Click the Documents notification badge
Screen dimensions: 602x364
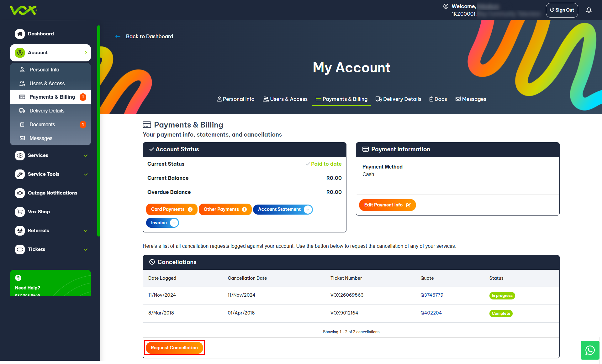pos(83,125)
